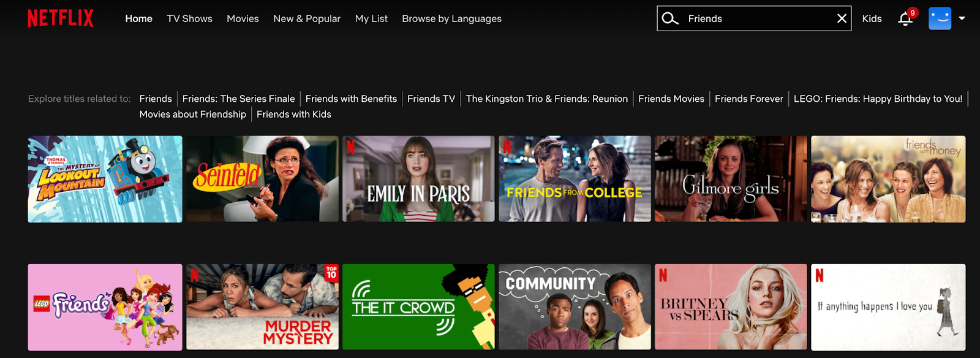980x358 pixels.
Task: Click the blue profile avatar
Action: coord(940,18)
